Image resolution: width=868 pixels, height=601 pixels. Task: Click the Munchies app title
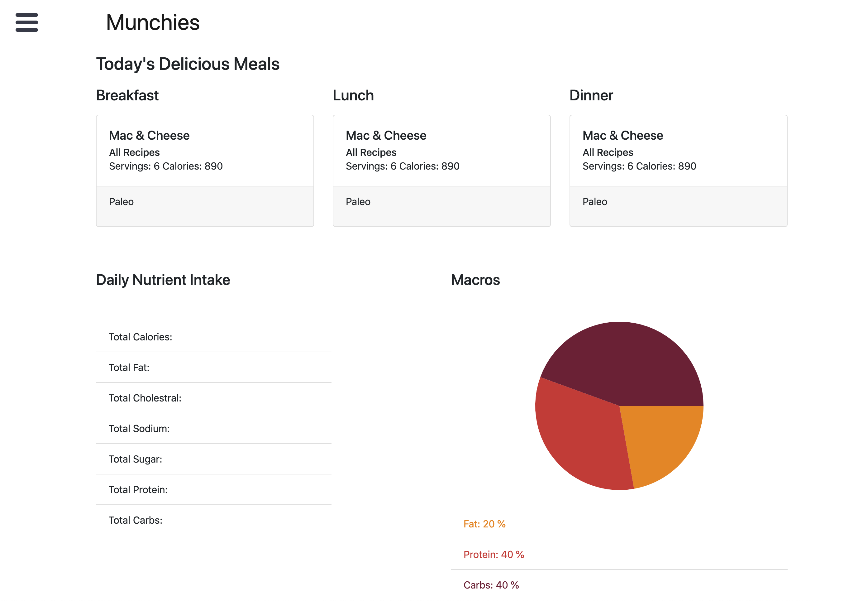[152, 22]
